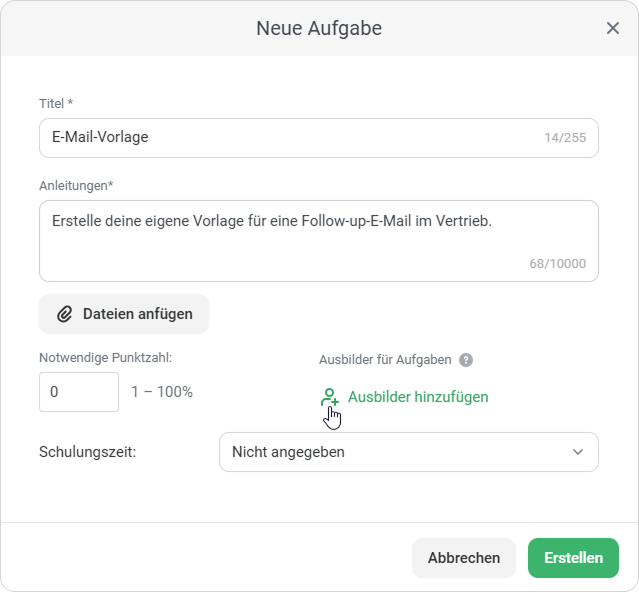Click the 68/10000 character counter

pos(557,265)
